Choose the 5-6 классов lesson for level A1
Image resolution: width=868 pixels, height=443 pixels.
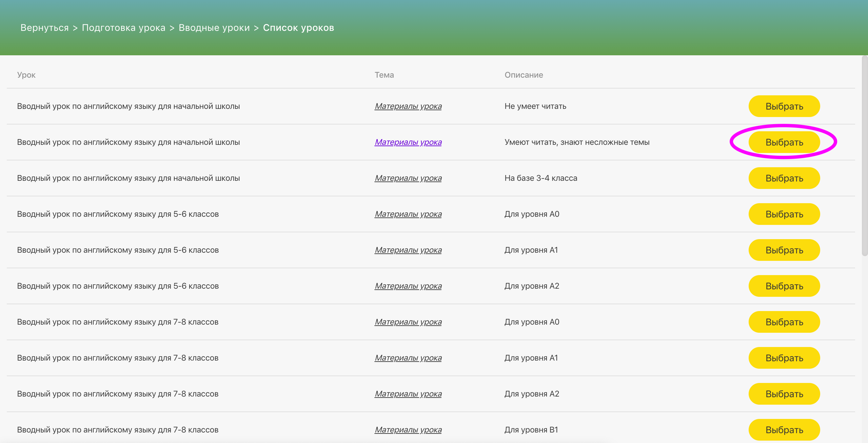coord(784,250)
